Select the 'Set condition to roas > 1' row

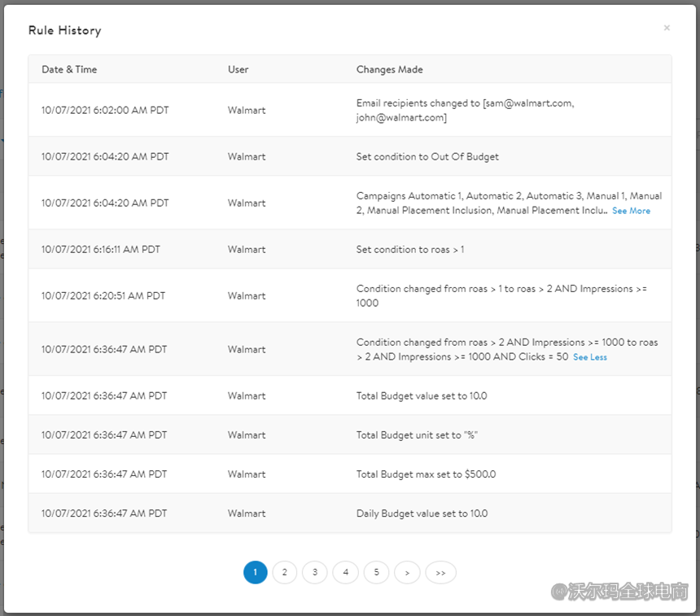(x=410, y=250)
